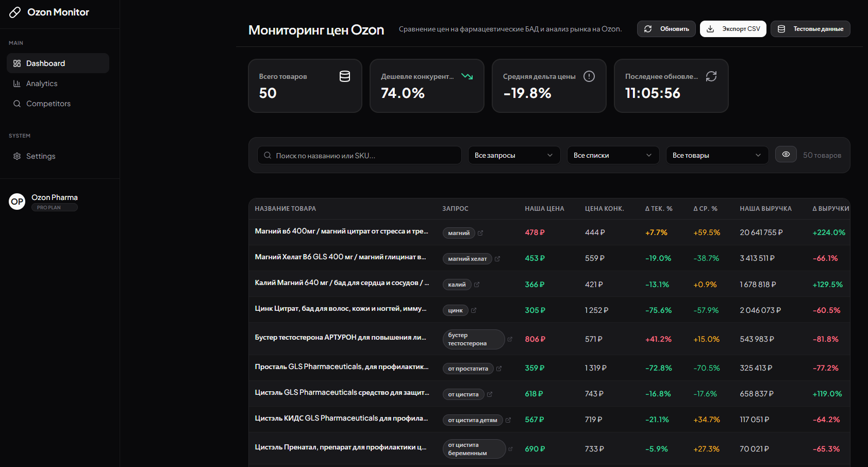Click the info icon in Средняя дельта цены card
The height and width of the screenshot is (467, 868).
coord(589,76)
